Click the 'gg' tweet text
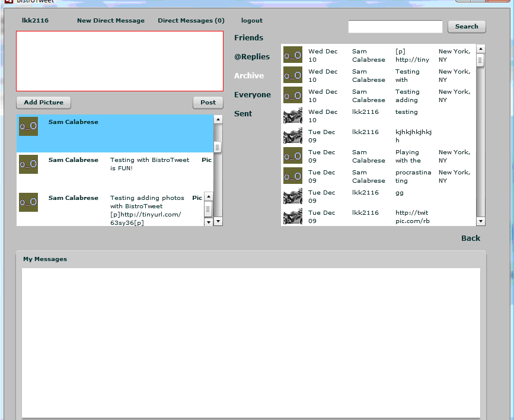This screenshot has width=514, height=420. (x=399, y=193)
